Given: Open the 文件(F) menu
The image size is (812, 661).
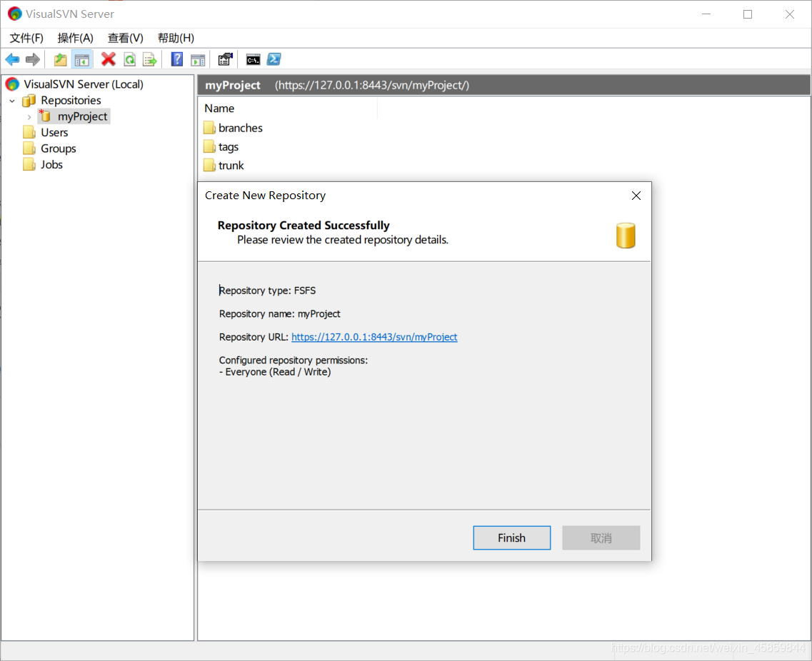Looking at the screenshot, I should tap(26, 38).
